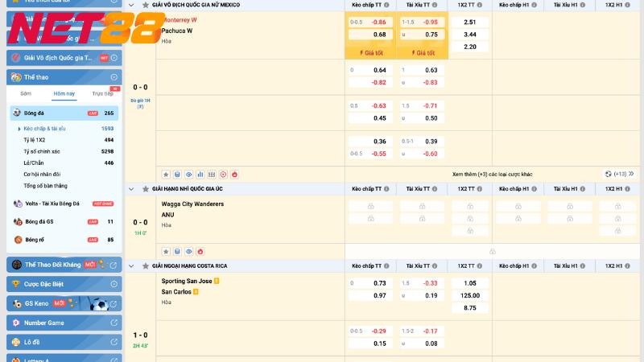
Task: Favorite the Wagga City Wanderers match with star icon
Action: pos(166,251)
